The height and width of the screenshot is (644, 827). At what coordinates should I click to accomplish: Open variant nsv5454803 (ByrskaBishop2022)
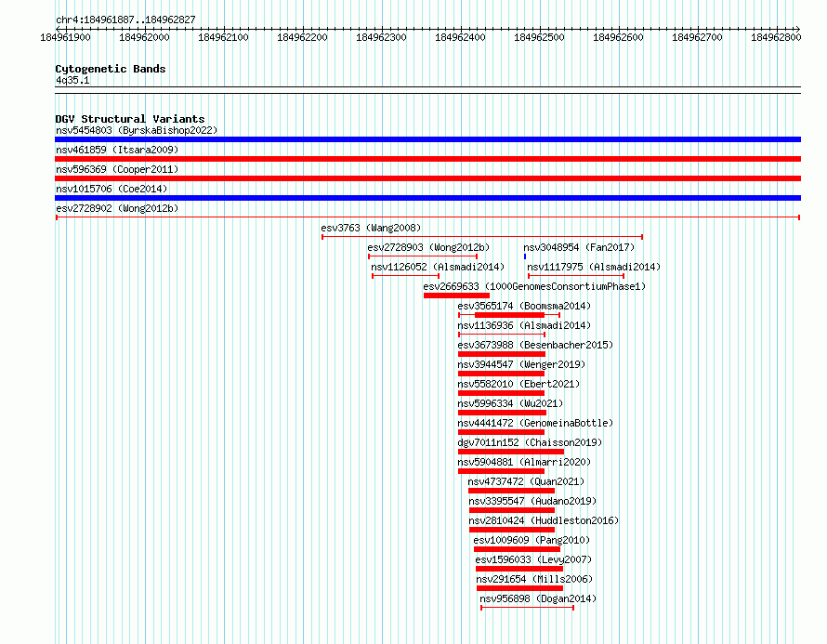137,130
